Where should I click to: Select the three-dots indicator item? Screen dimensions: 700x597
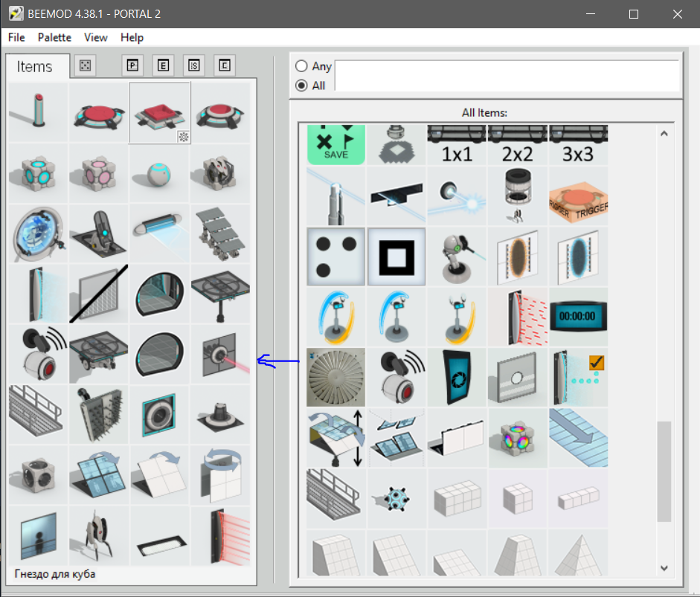(335, 256)
